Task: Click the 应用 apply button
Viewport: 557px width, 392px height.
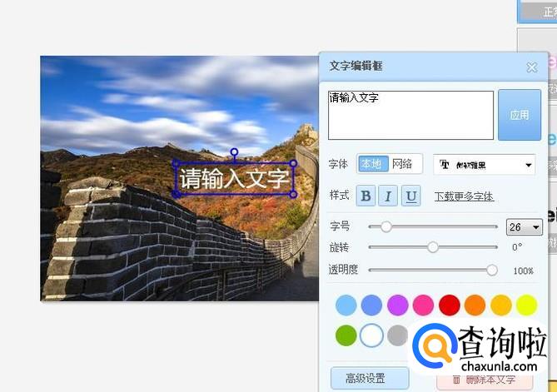Action: [x=520, y=115]
